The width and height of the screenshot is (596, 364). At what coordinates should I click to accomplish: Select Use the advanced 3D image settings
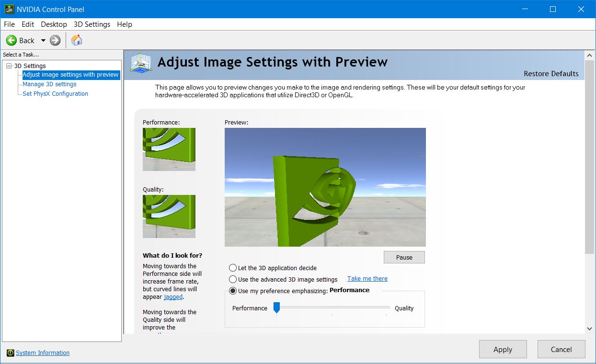(233, 279)
